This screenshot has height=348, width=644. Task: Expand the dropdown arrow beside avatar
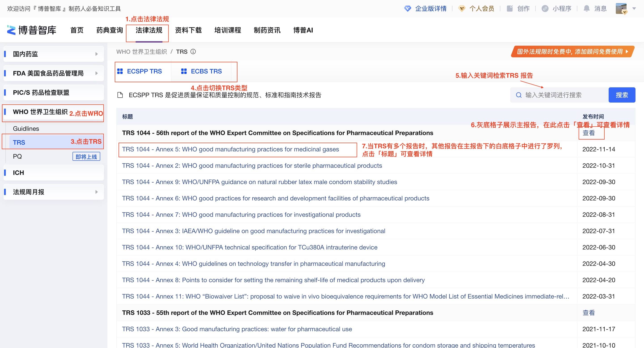point(634,9)
